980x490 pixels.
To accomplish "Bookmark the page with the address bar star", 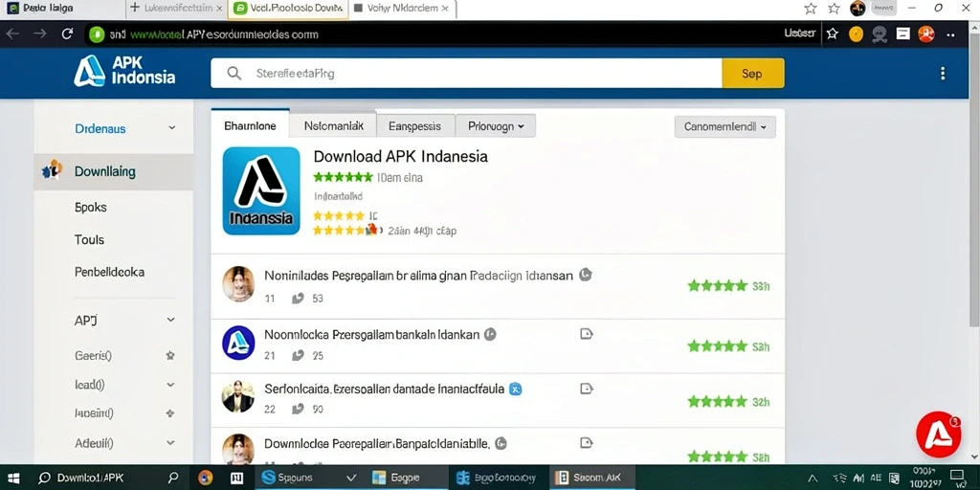I will pyautogui.click(x=832, y=33).
